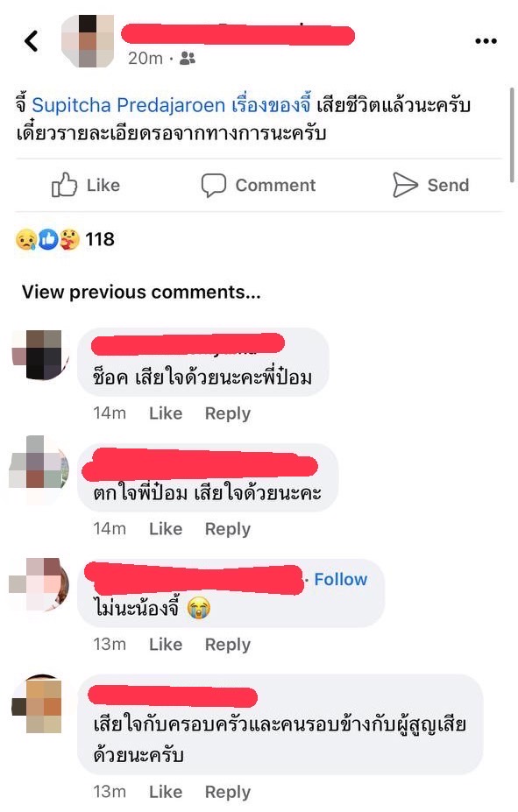Like the last comment posted 13m ago
The image size is (518, 812).
pyautogui.click(x=166, y=792)
